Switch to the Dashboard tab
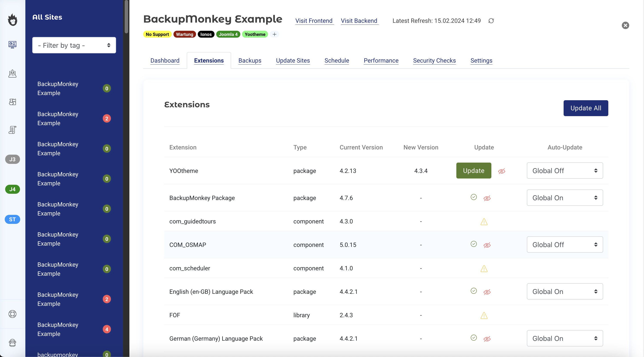 165,61
